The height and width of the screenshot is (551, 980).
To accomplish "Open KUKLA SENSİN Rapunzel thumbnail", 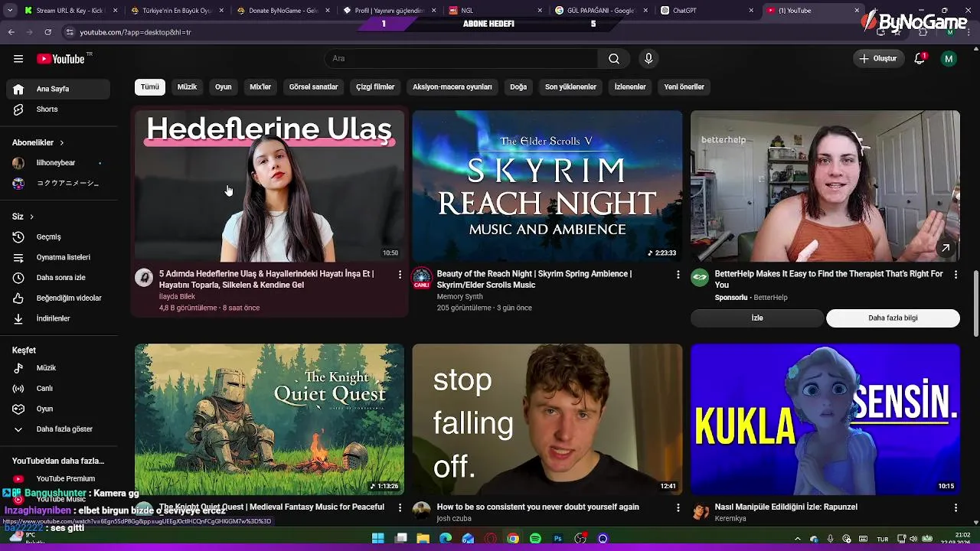I will click(825, 419).
